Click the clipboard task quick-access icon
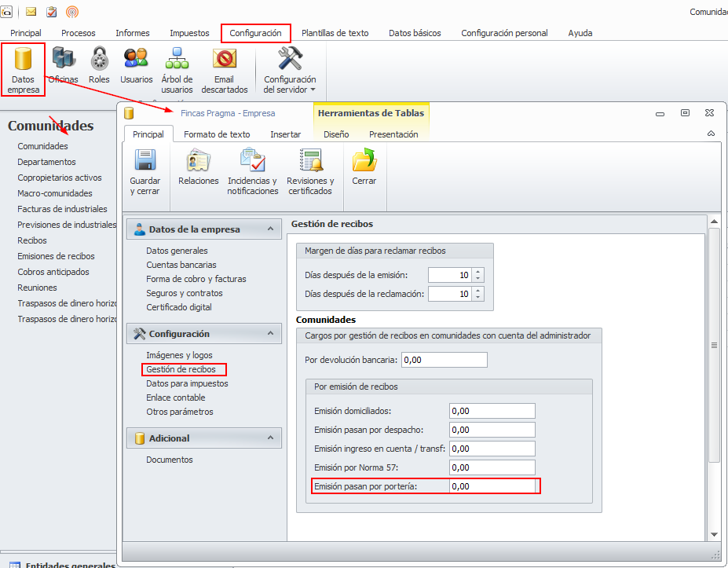728x568 pixels. [x=52, y=12]
